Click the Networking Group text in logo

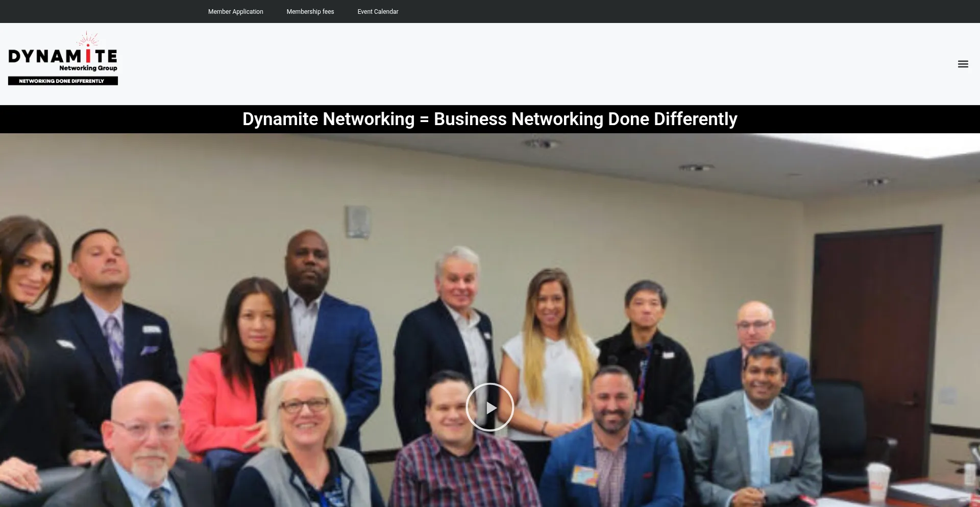coord(88,68)
